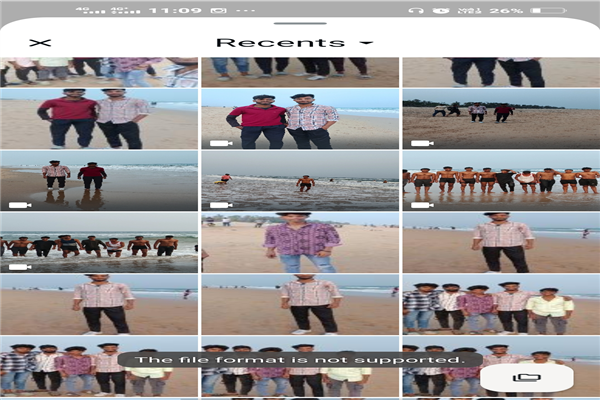600x400 pixels.
Task: Tap the multi-select button at bottom right
Action: [526, 377]
